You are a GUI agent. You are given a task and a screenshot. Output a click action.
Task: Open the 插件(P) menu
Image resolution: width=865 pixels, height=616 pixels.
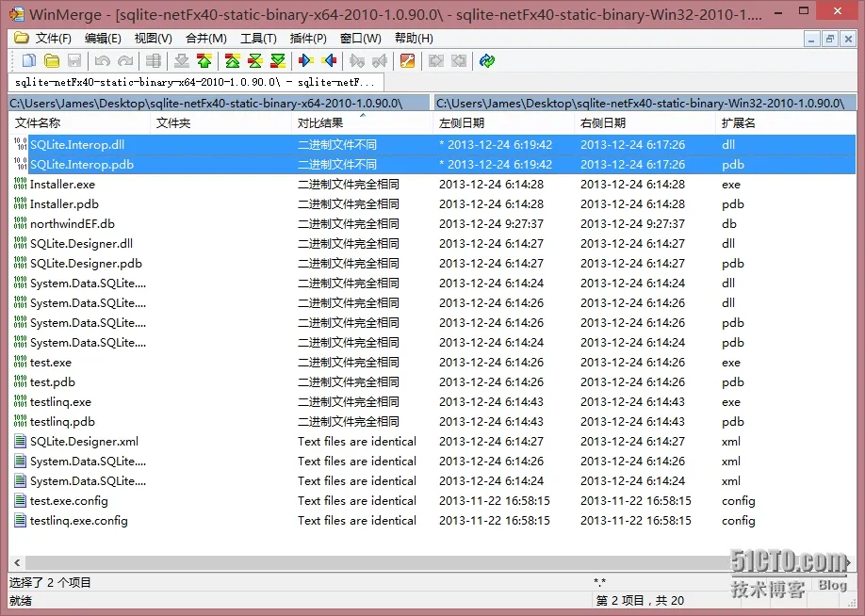(x=308, y=38)
